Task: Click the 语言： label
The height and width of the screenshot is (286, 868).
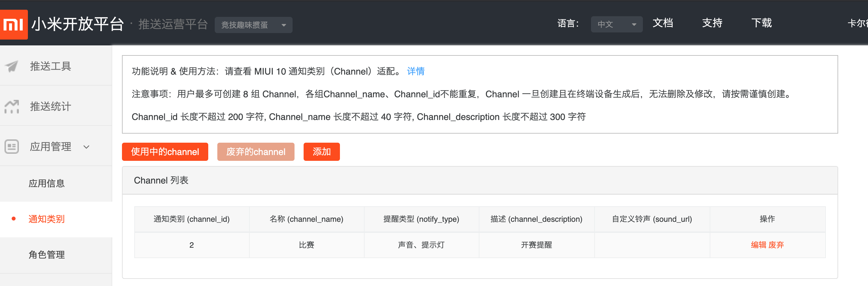Action: coord(568,23)
